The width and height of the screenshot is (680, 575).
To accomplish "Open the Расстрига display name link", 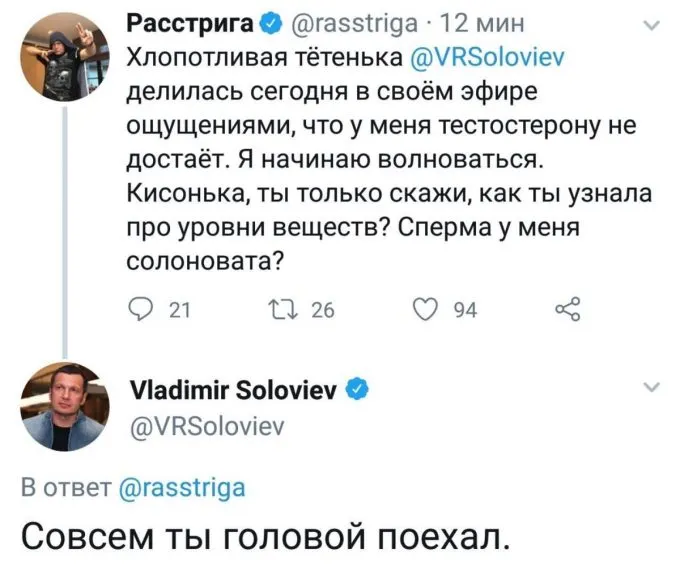I will point(191,23).
